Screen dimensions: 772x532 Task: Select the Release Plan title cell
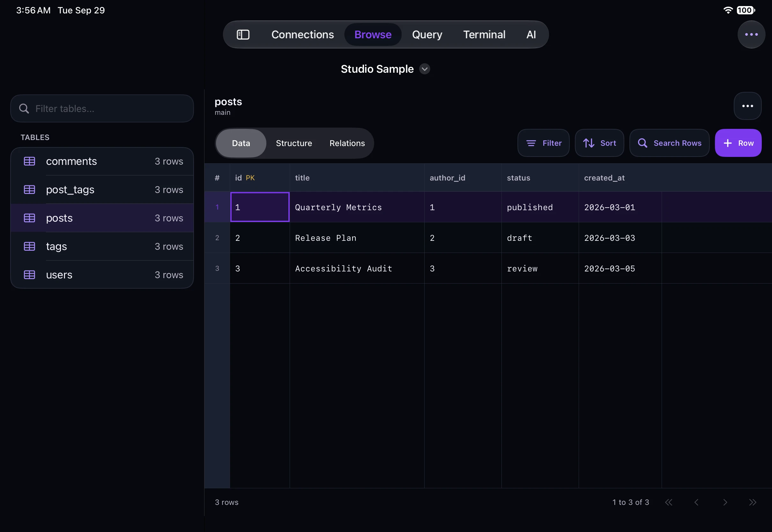click(x=357, y=238)
